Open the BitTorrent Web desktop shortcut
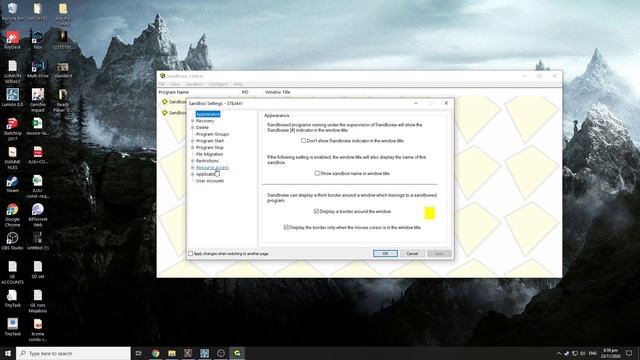Viewport: 640px width, 360px height. (38, 215)
